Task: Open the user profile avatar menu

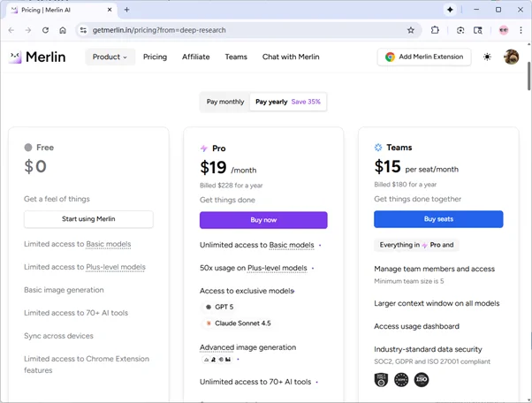Action: [x=511, y=57]
